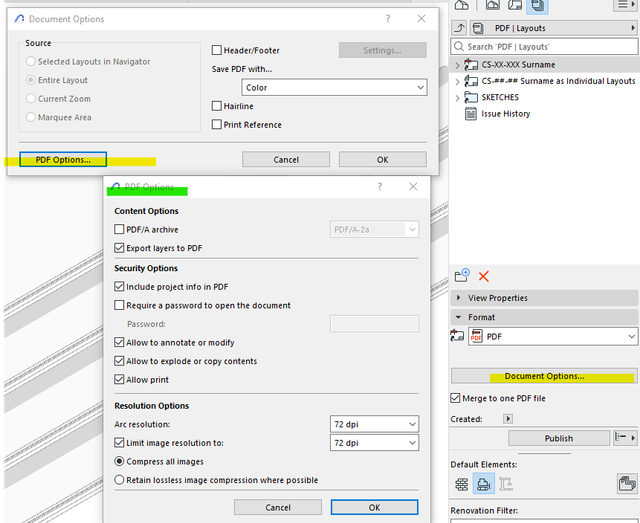
Task: Open the Layout Book navigator icon
Action: click(x=515, y=5)
